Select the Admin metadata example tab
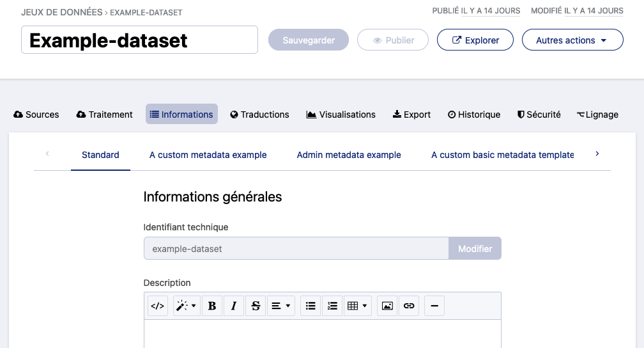Viewport: 644px width, 348px height. pyautogui.click(x=349, y=155)
